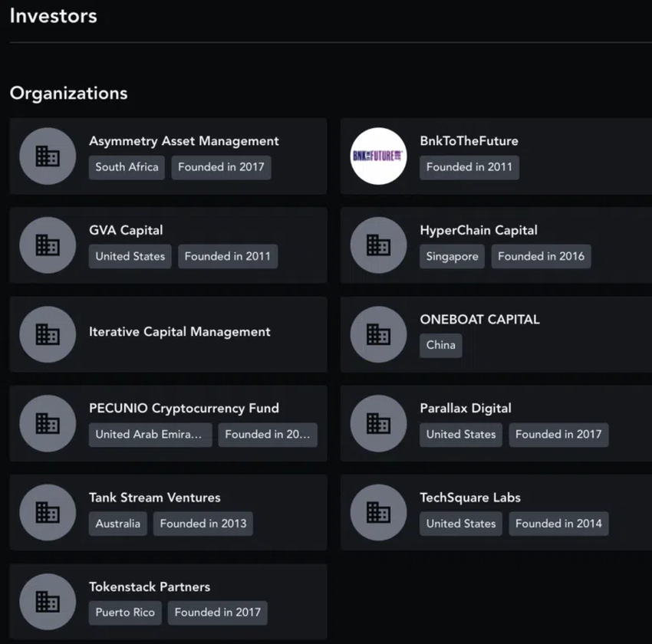Click the TechSquare Labs organization icon

(x=378, y=512)
